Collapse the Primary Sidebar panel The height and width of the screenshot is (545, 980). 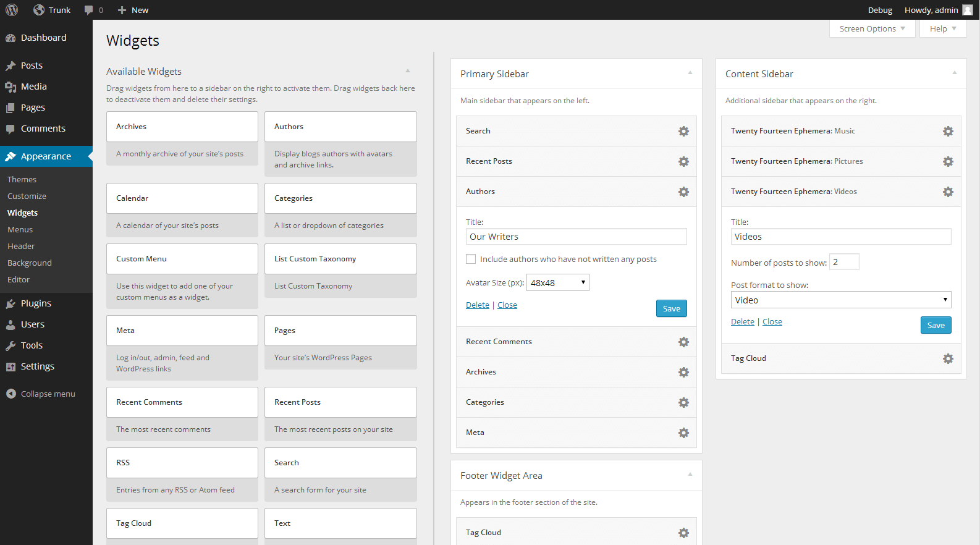[690, 73]
